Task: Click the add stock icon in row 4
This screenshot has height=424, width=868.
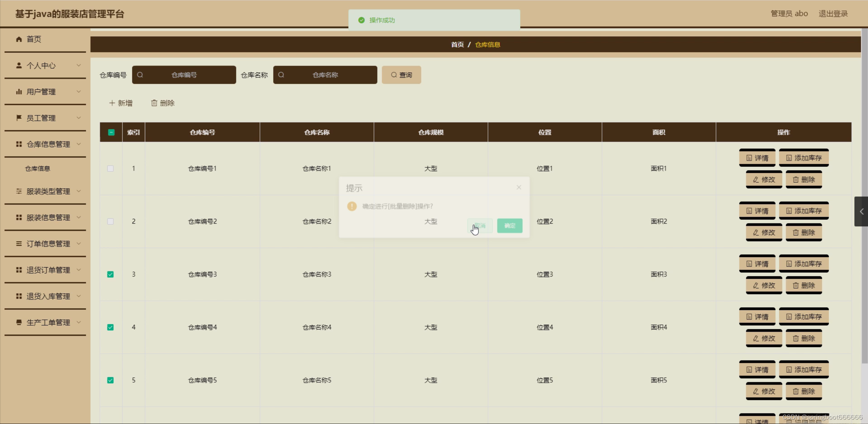Action: [x=789, y=317]
